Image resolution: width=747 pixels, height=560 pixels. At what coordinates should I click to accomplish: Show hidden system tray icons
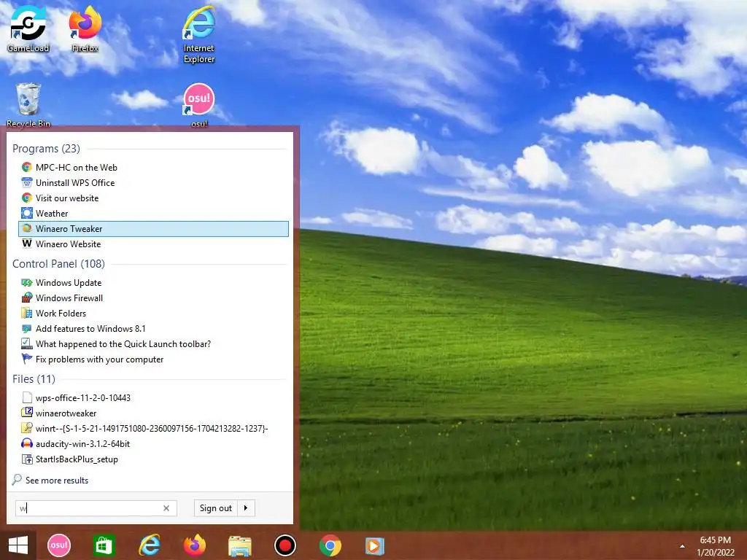tap(682, 546)
